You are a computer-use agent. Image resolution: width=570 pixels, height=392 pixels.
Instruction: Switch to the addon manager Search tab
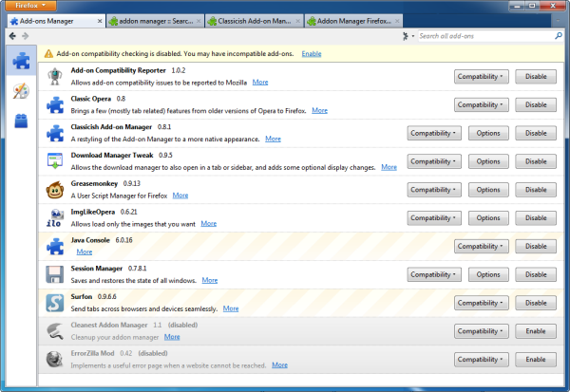click(155, 21)
